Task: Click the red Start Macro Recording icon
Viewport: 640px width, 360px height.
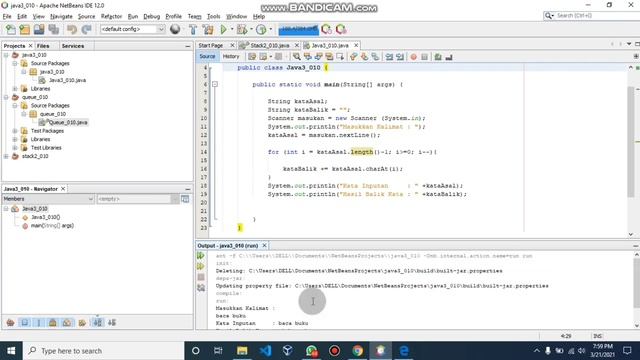Action: pos(413,57)
